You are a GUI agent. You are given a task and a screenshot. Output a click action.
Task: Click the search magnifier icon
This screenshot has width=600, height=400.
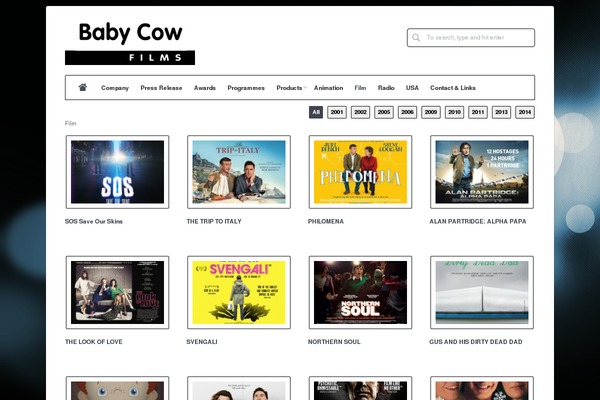416,38
